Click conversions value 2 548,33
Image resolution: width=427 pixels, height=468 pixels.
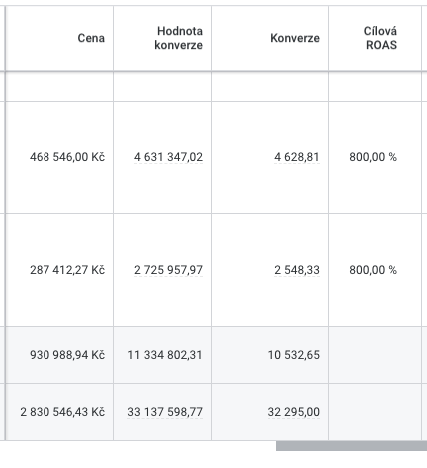tap(297, 270)
